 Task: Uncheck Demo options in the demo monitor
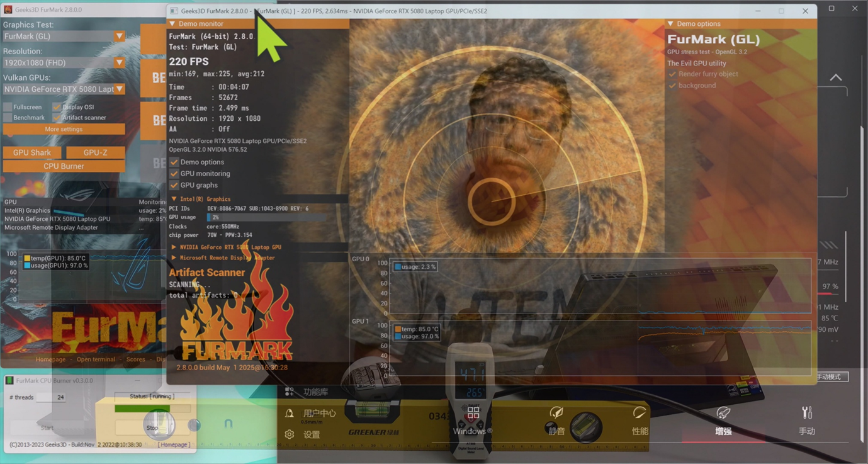click(x=174, y=162)
